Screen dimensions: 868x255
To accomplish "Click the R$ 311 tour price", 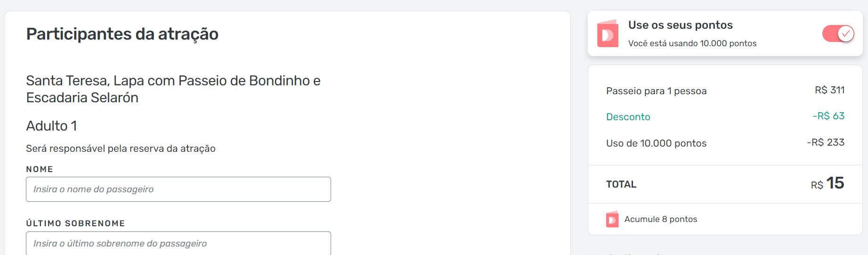I will 829,90.
